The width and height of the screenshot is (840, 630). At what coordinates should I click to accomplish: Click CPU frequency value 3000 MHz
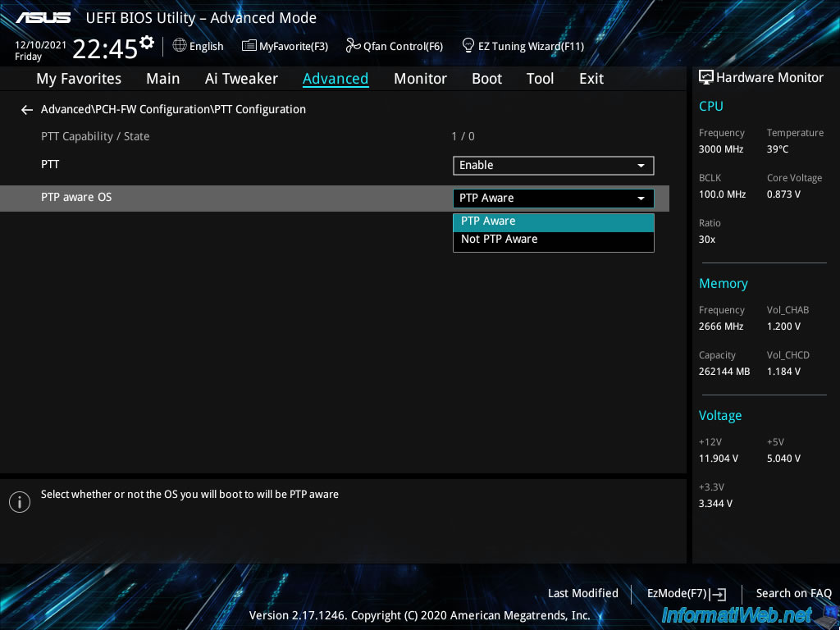tap(720, 149)
